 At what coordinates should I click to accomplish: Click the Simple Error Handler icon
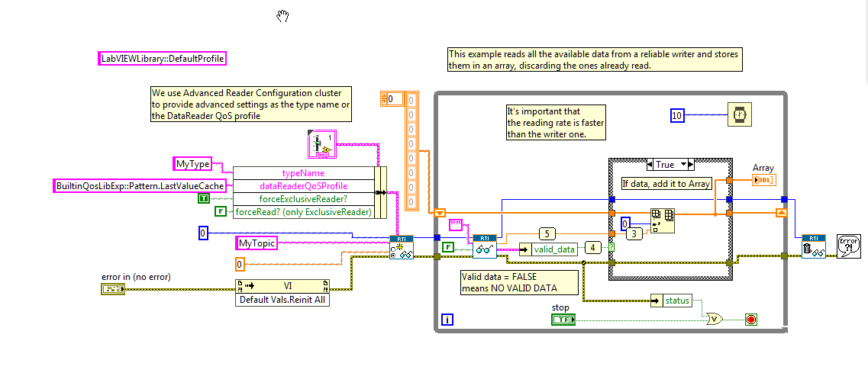(x=849, y=247)
